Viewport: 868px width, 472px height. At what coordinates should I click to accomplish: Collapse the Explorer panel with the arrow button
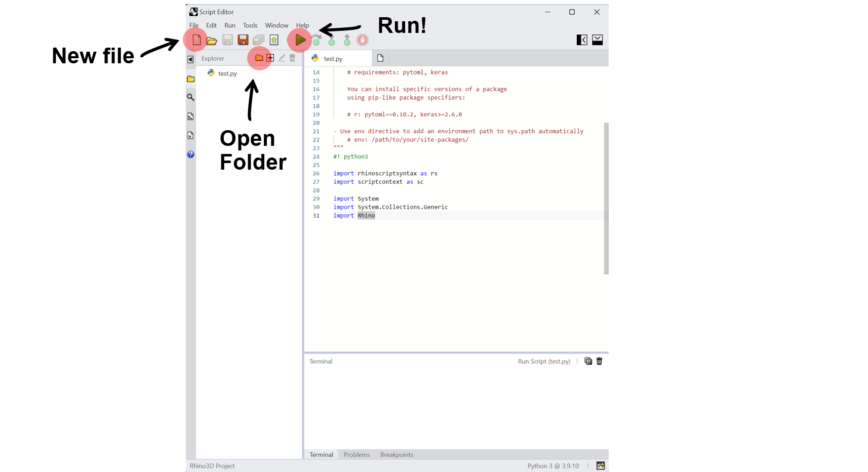[191, 59]
